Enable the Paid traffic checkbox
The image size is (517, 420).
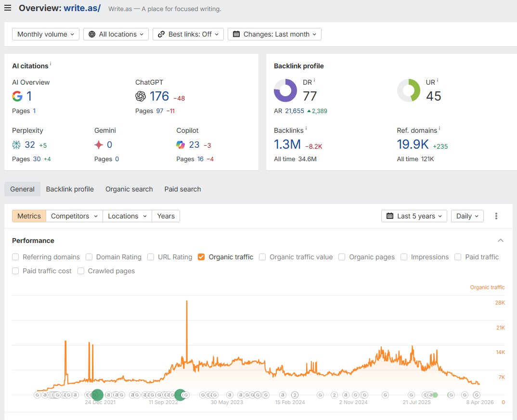pos(458,257)
